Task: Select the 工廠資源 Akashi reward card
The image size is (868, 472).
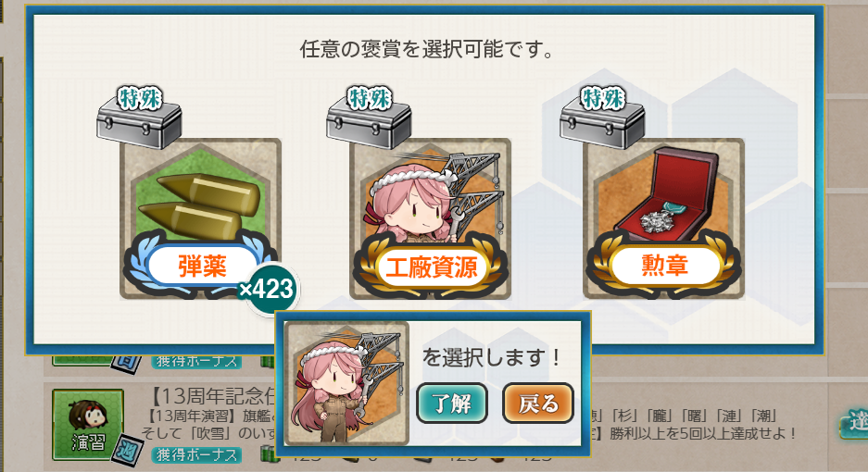Action: click(430, 218)
